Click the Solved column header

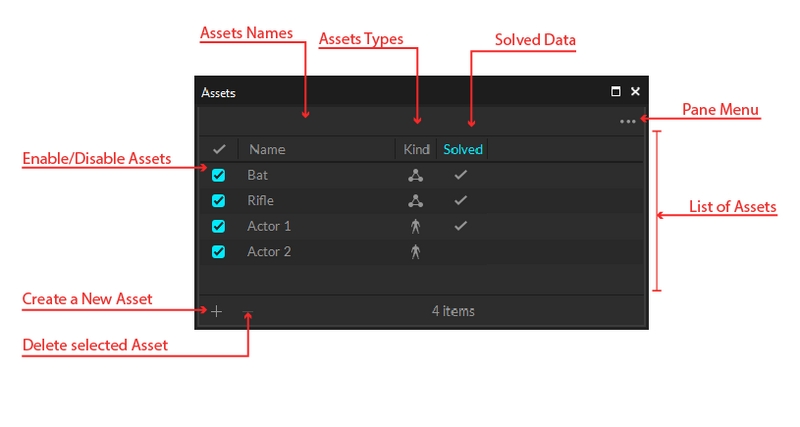tap(463, 150)
